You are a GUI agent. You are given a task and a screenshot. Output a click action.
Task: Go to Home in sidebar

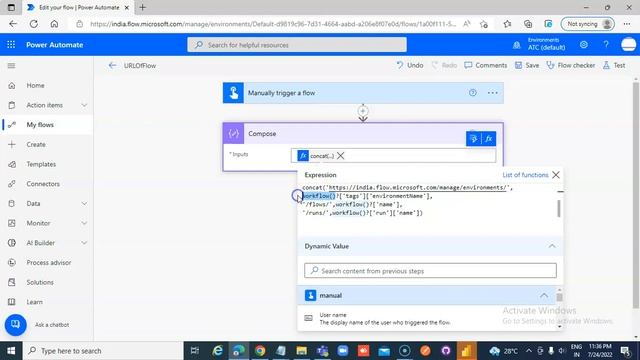pos(35,85)
